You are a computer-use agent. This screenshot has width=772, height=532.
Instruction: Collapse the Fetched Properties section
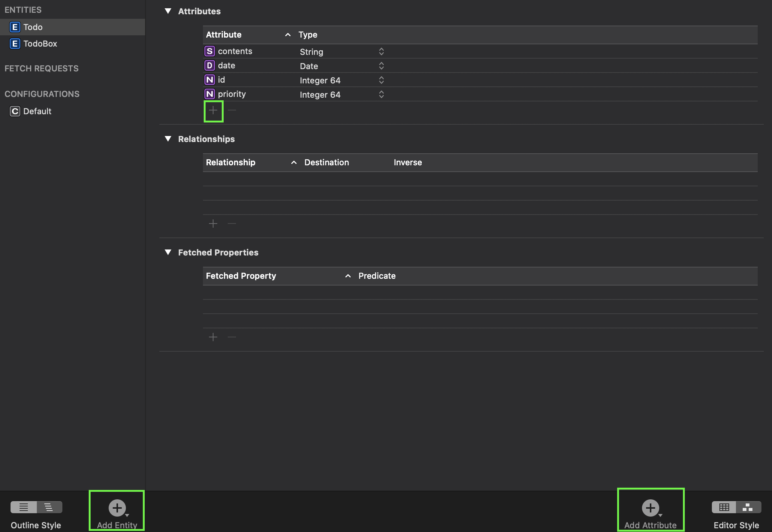(x=168, y=252)
